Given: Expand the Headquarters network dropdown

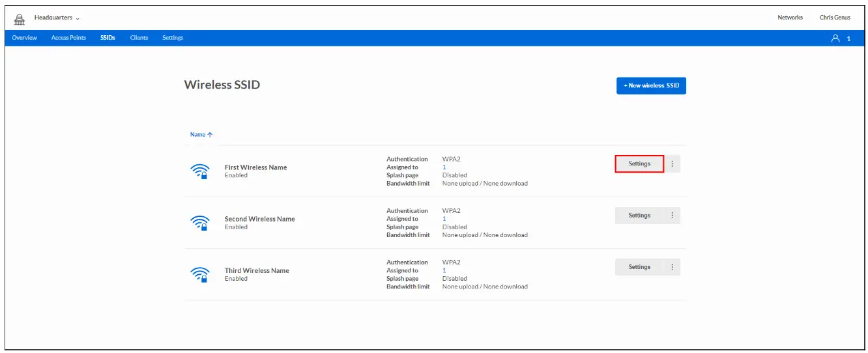Looking at the screenshot, I should 56,18.
